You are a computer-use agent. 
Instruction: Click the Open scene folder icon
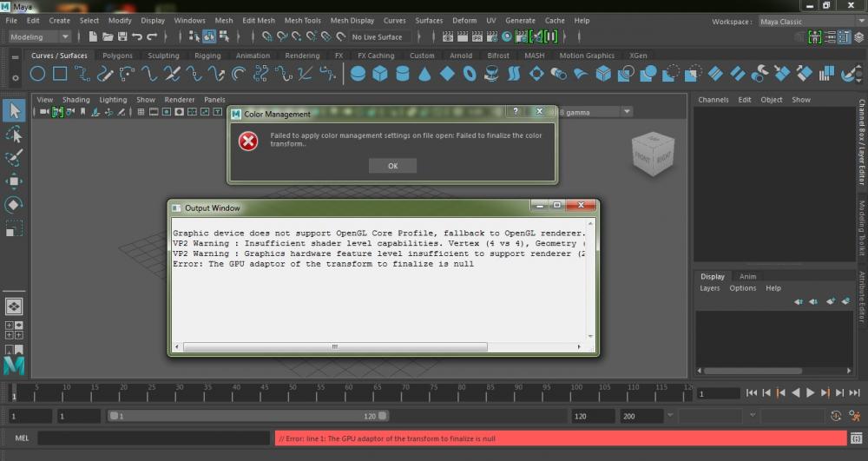(108, 37)
